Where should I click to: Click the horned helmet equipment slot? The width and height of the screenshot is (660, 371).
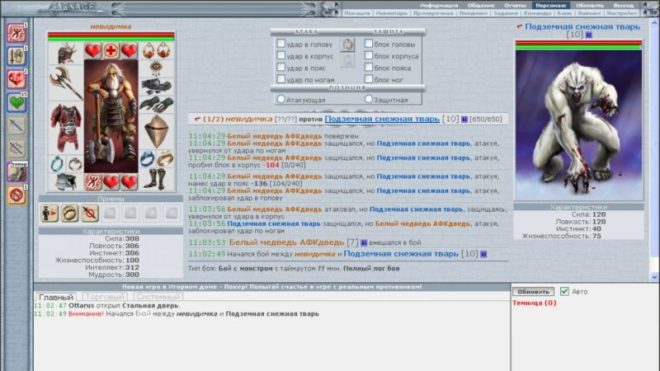coord(66,53)
